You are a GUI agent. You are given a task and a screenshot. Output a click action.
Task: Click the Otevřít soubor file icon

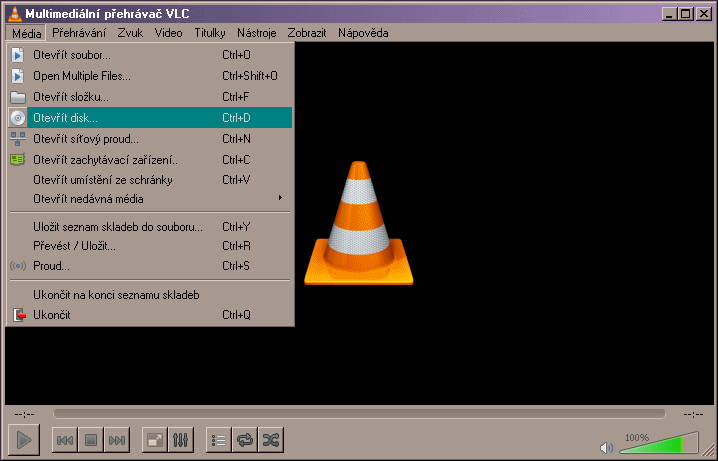[x=17, y=55]
